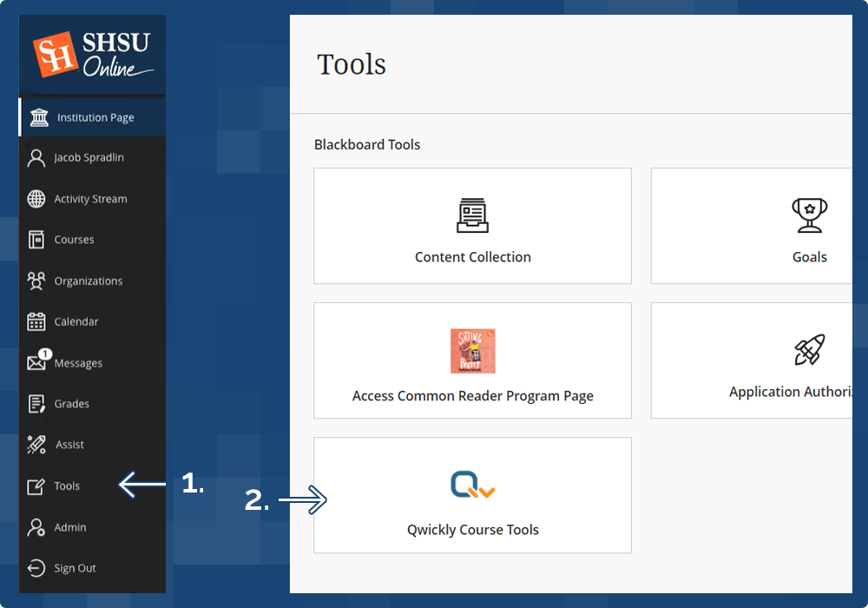Click the Tools edit icon in sidebar
This screenshot has height=608, width=868.
pyautogui.click(x=36, y=486)
